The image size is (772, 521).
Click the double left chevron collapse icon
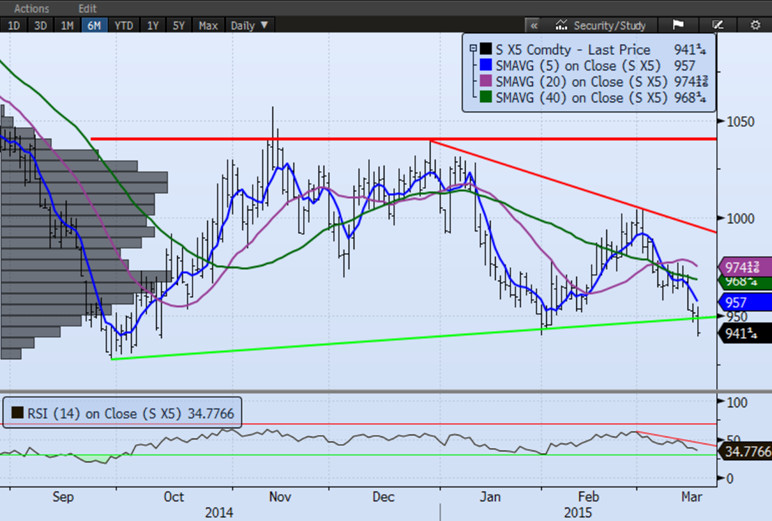tap(533, 25)
